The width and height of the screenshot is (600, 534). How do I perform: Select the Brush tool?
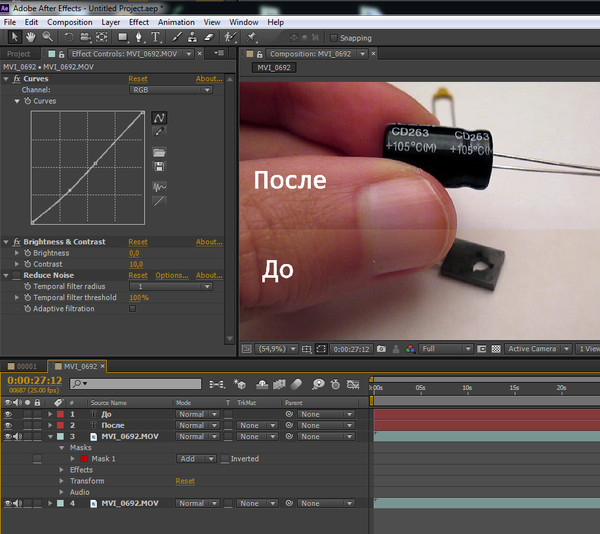(176, 37)
